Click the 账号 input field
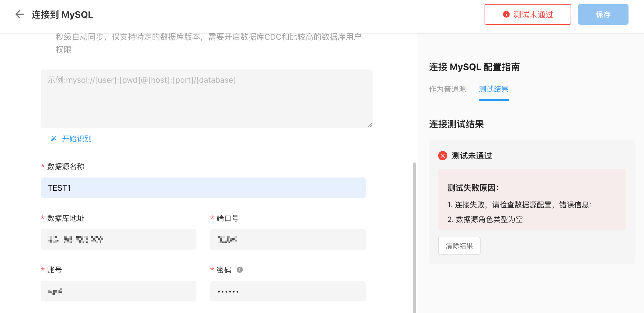The width and height of the screenshot is (644, 313). coord(118,291)
